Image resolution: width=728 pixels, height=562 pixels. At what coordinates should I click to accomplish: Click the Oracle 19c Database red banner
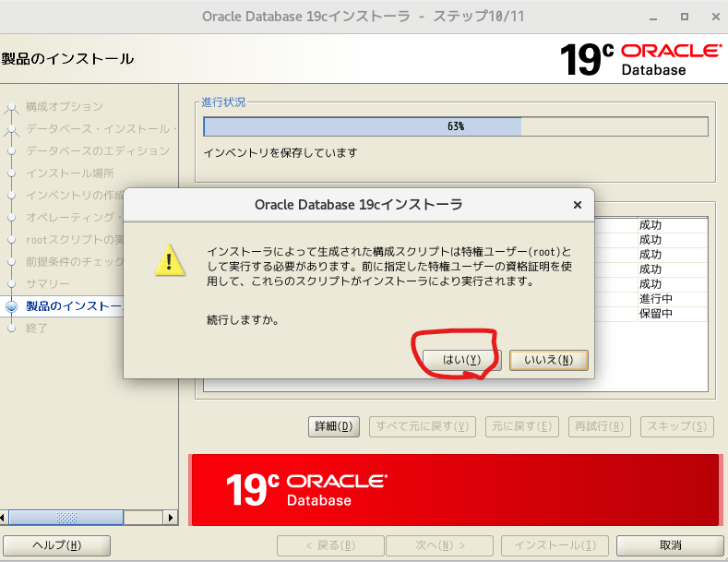pyautogui.click(x=456, y=490)
